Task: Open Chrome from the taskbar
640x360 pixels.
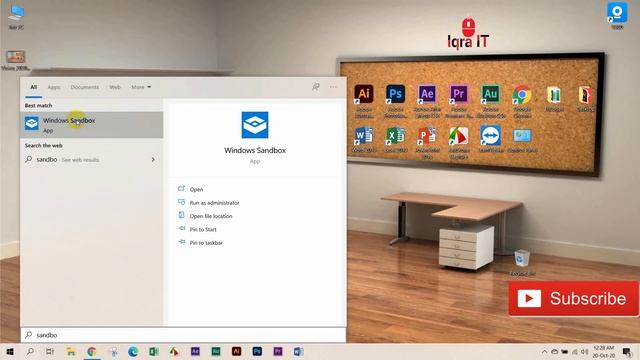Action: pyautogui.click(x=91, y=351)
